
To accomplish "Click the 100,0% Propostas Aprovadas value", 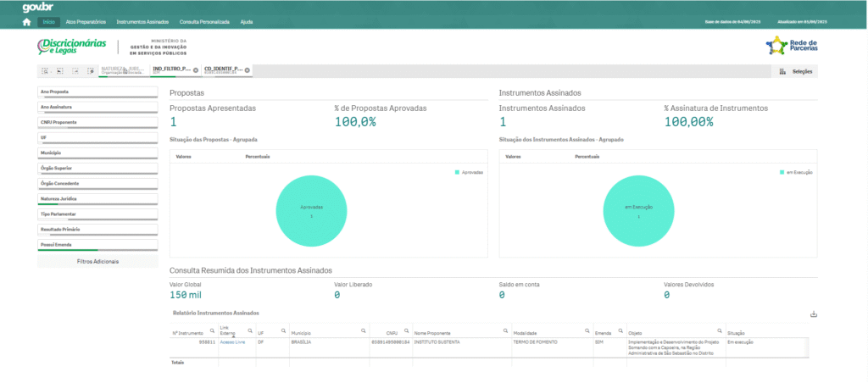I will (355, 122).
